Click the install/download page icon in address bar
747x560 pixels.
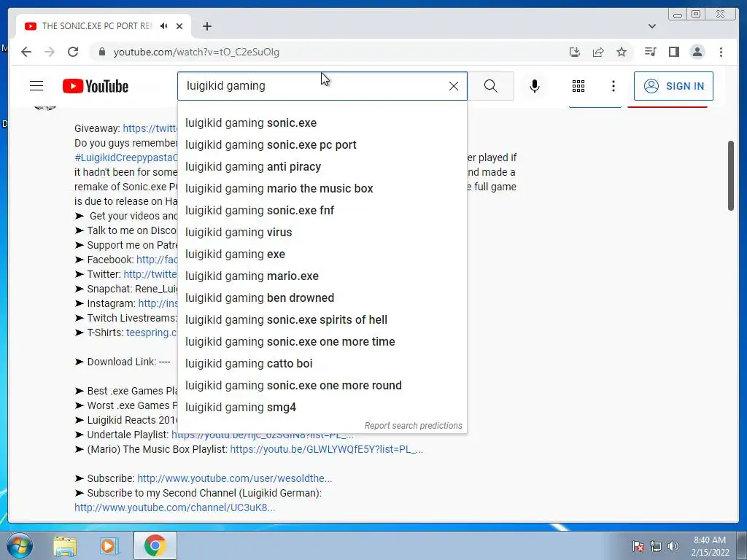[575, 52]
